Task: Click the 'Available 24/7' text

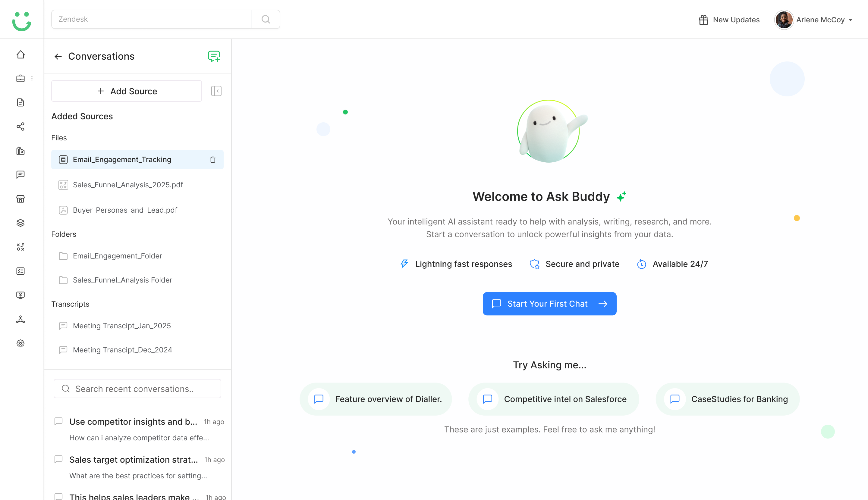Action: (680, 264)
